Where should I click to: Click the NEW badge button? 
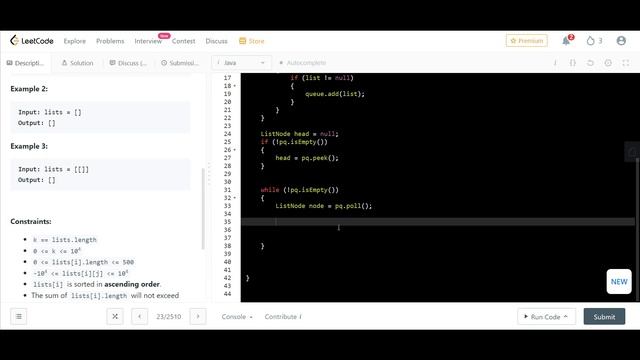pyautogui.click(x=619, y=282)
